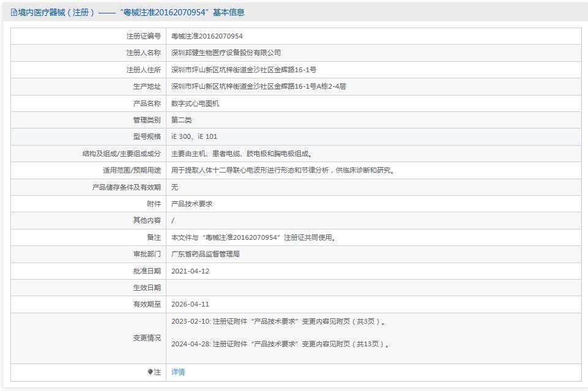Click the production address ending A栋2-4层
This screenshot has width=588, height=391.
[258, 87]
